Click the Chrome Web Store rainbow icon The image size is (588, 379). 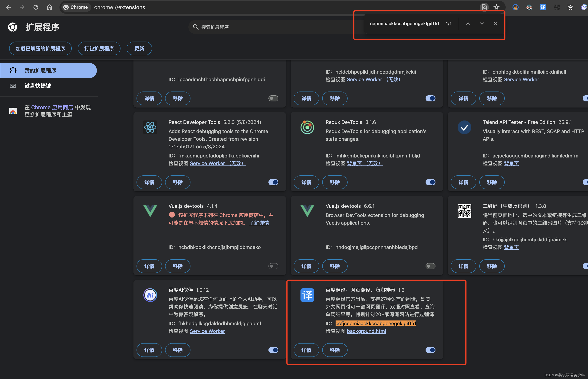13,111
